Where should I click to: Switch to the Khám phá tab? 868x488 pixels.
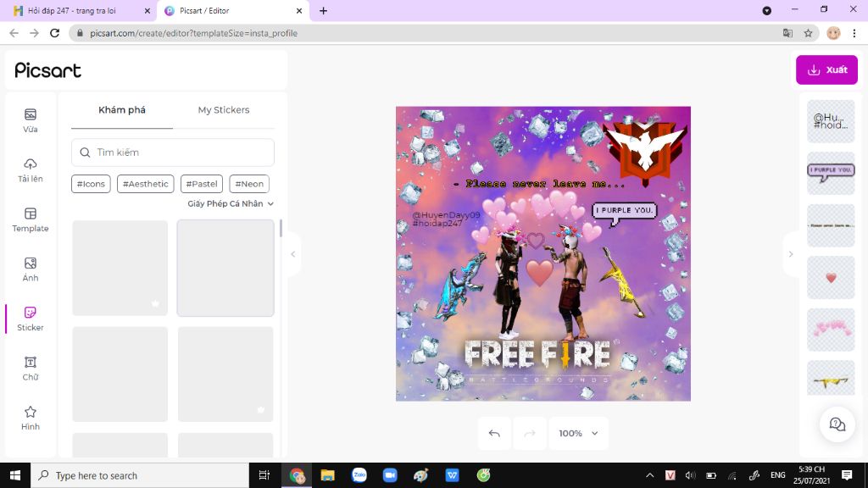tap(122, 110)
